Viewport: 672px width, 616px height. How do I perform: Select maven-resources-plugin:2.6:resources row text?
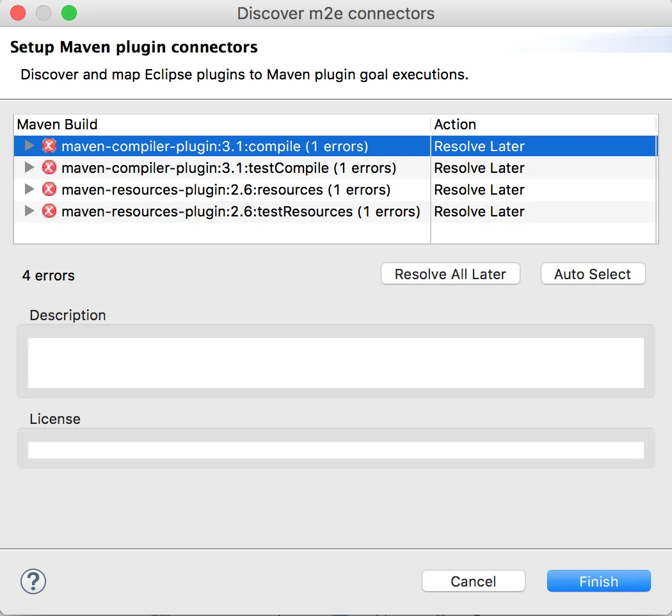pyautogui.click(x=225, y=190)
